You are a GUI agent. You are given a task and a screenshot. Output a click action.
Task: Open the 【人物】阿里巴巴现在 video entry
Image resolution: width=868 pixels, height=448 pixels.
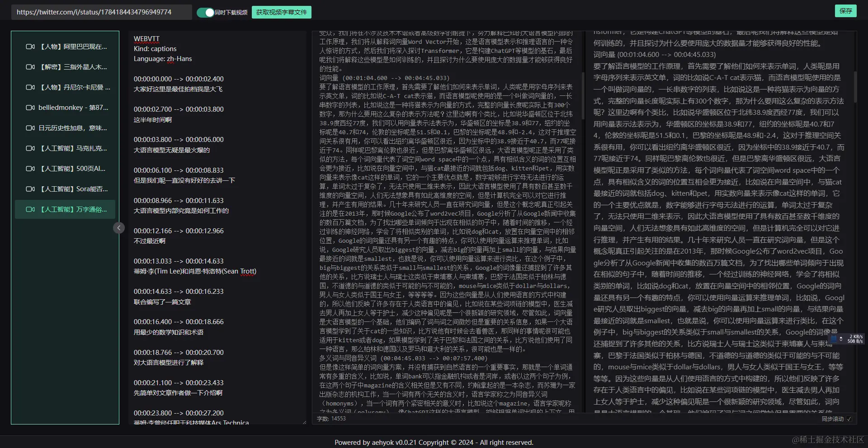click(x=65, y=47)
